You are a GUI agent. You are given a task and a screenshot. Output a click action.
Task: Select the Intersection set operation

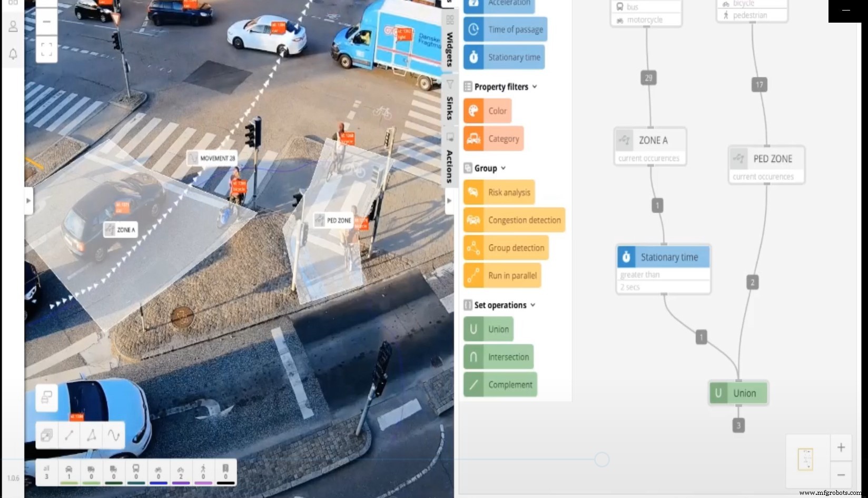(x=498, y=356)
